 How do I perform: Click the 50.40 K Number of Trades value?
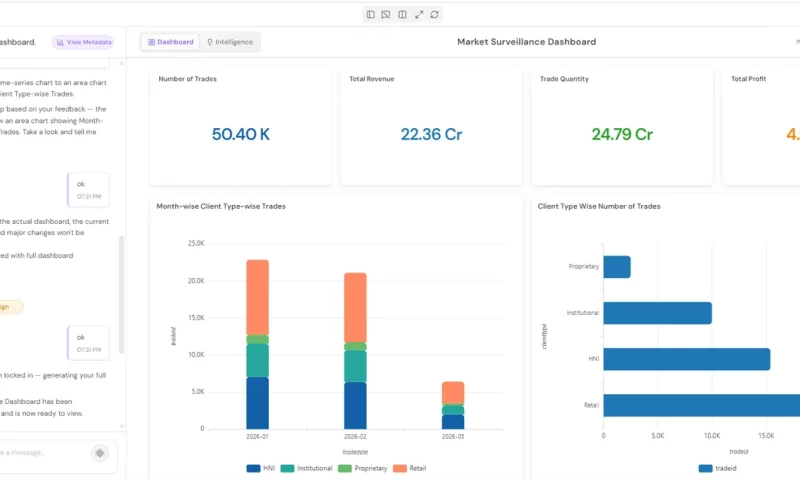click(241, 134)
